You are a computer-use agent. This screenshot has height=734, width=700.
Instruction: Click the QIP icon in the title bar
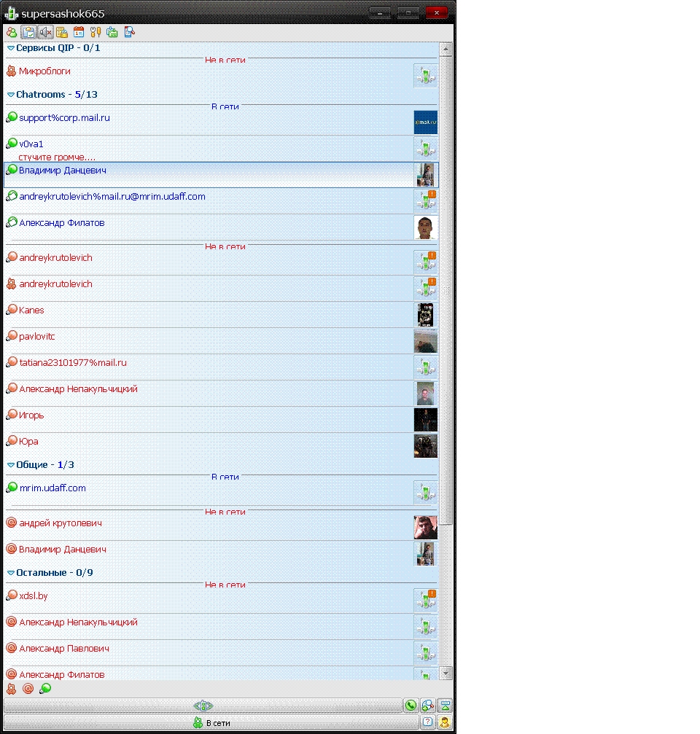click(11, 14)
